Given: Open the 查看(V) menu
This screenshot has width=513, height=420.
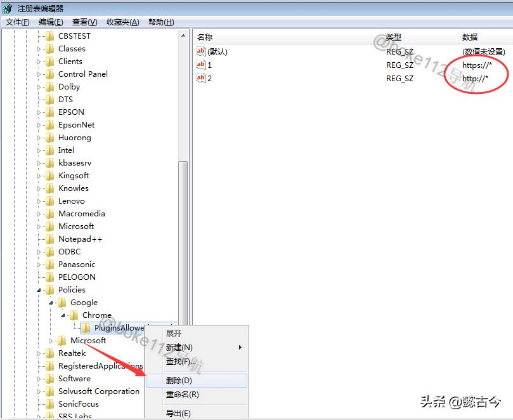Looking at the screenshot, I should pos(84,22).
